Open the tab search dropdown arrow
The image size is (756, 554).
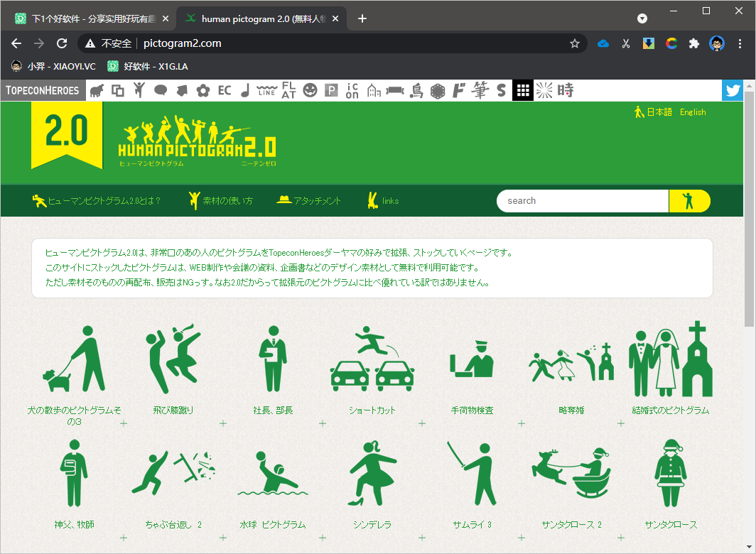(642, 18)
